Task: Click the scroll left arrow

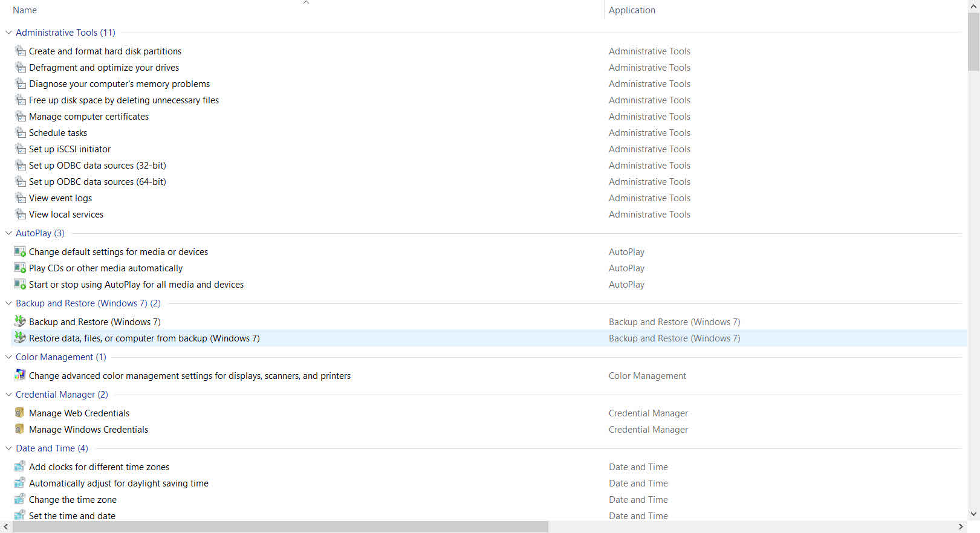Action: tap(6, 527)
